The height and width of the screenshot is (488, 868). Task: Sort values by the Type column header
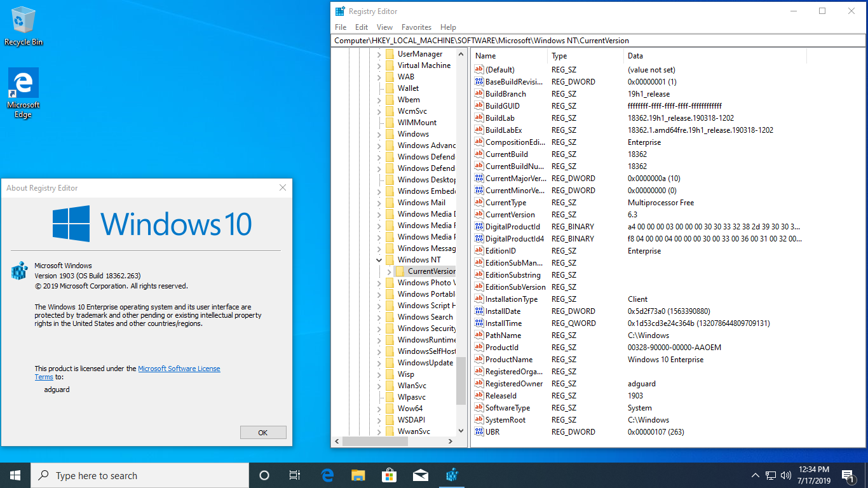[x=585, y=56]
